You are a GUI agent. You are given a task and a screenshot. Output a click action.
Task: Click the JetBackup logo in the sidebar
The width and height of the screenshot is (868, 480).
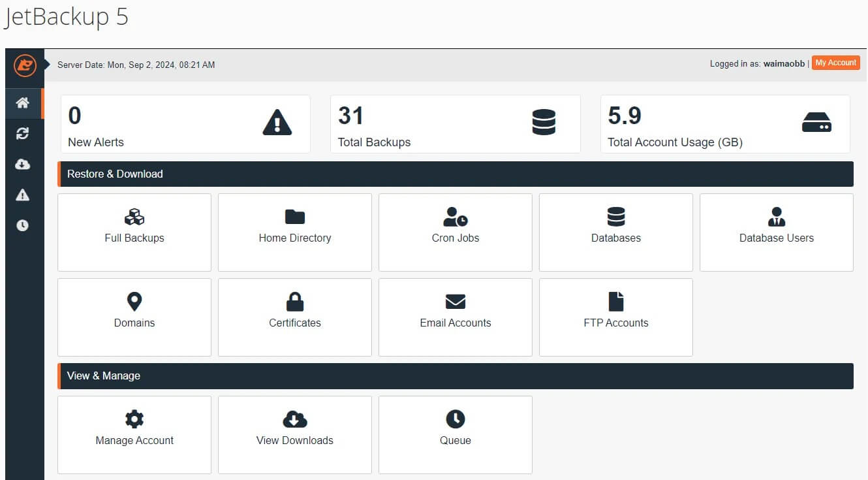coord(24,65)
